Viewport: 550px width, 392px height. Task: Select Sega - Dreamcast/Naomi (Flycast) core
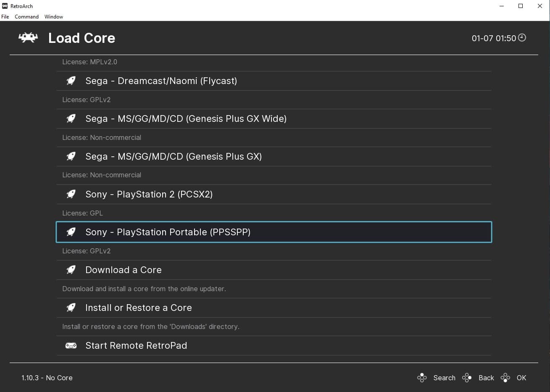pos(274,81)
